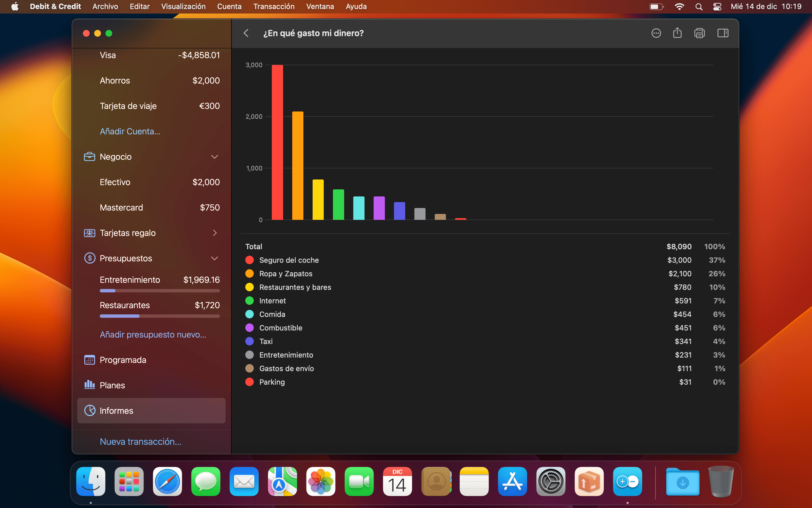Open the Ventana menu
The image size is (812, 508).
tap(320, 6)
